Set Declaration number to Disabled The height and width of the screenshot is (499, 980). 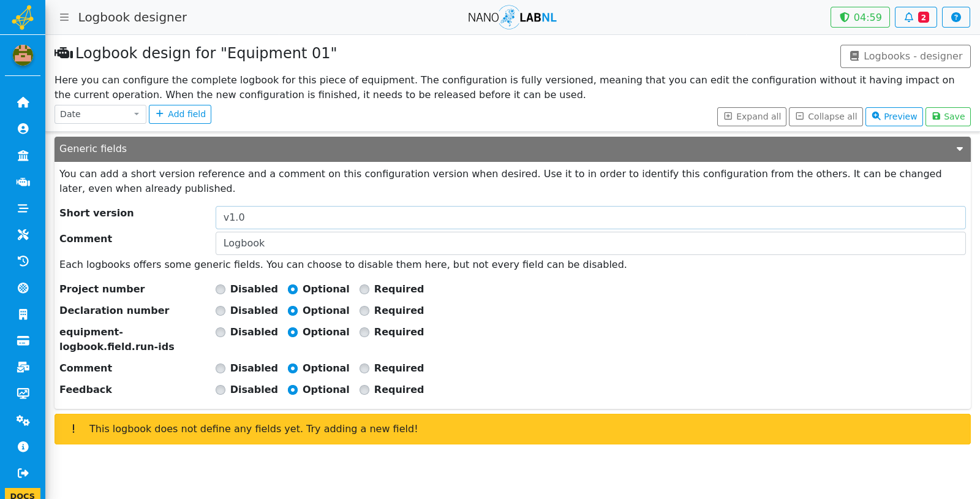click(x=221, y=311)
